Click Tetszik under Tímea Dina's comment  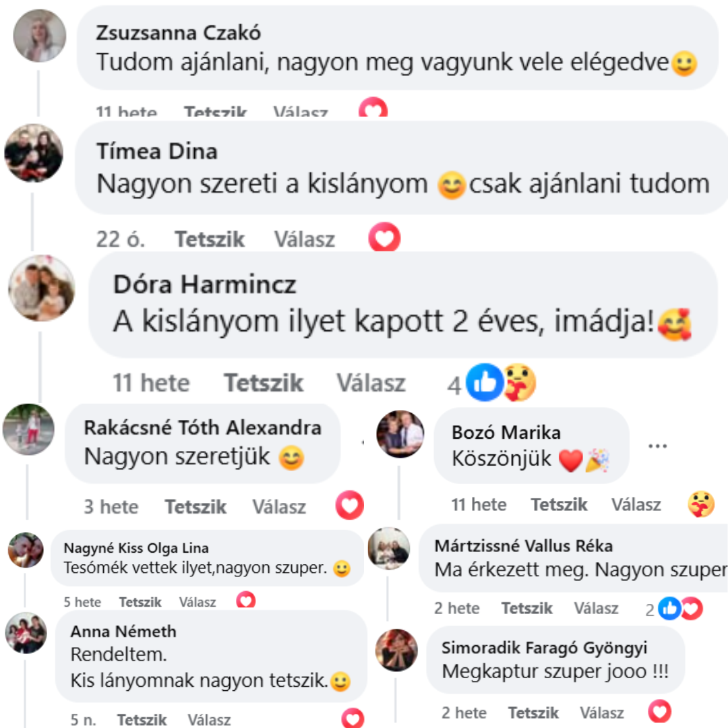pyautogui.click(x=210, y=239)
